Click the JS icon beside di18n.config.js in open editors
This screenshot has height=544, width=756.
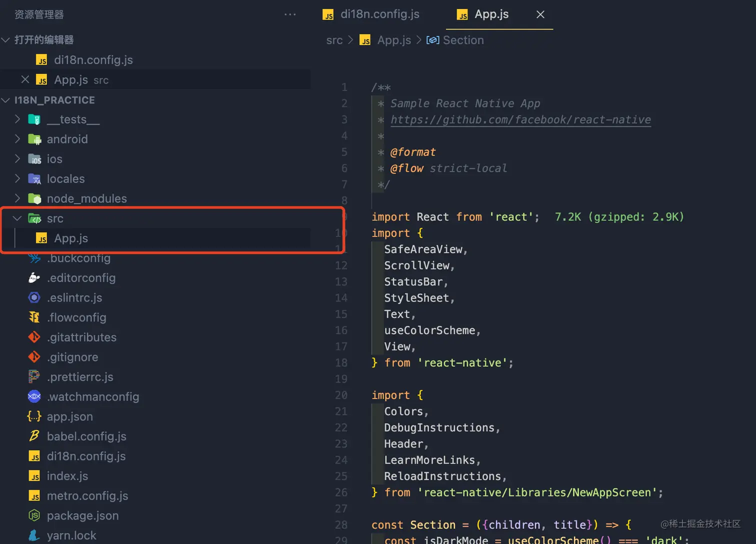coord(42,60)
